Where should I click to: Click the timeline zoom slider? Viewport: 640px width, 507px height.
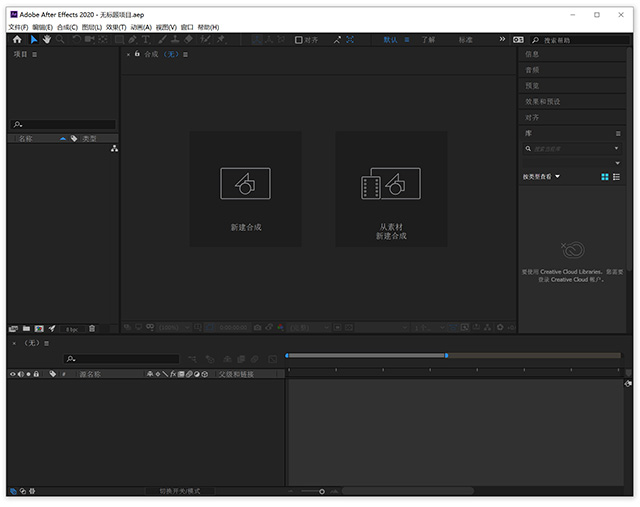coord(321,491)
